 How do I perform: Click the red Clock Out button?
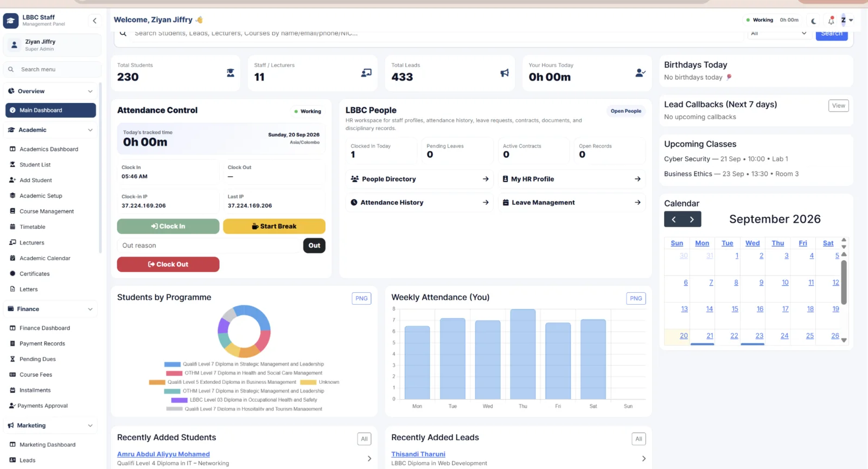point(168,264)
